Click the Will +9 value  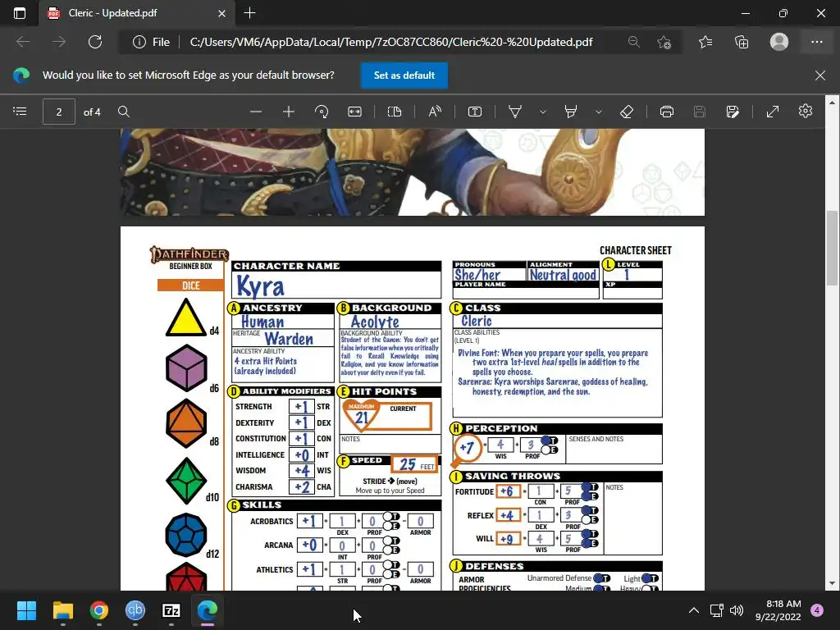(x=507, y=539)
